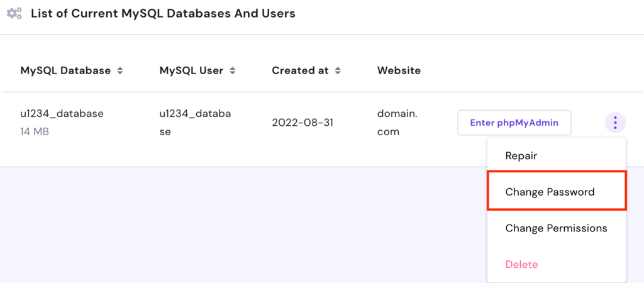Select the u1234_database name in first column
The width and height of the screenshot is (644, 283).
click(x=62, y=114)
